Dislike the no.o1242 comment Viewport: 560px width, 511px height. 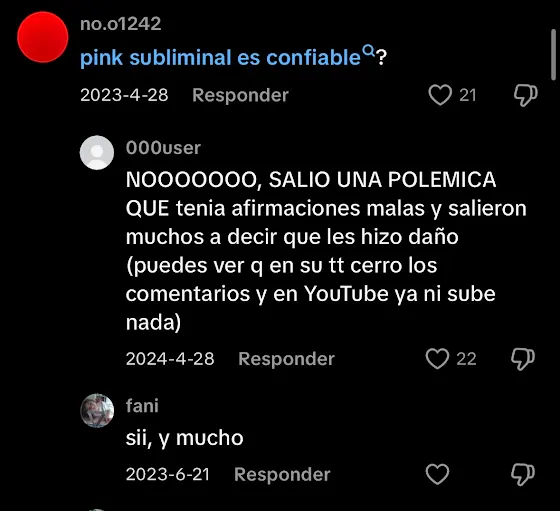[x=526, y=95]
